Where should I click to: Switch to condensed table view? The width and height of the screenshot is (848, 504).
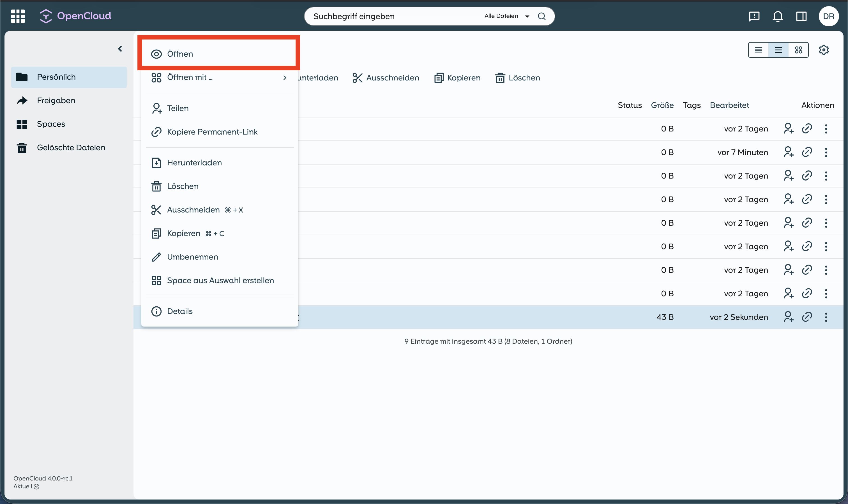click(758, 50)
